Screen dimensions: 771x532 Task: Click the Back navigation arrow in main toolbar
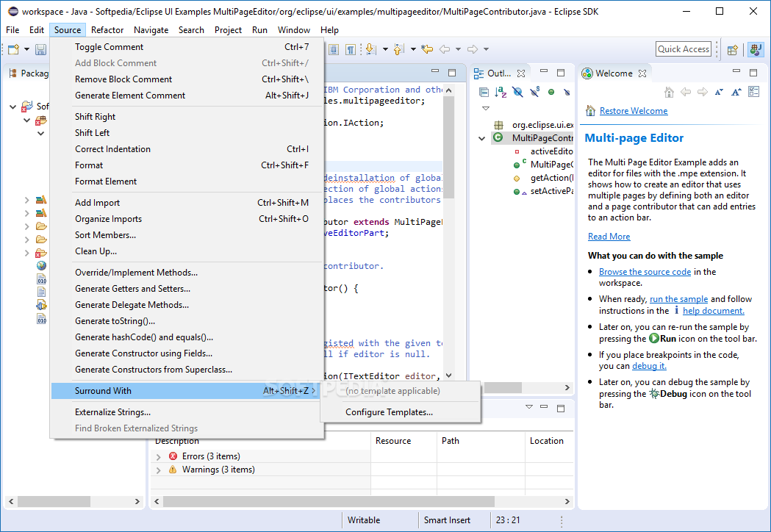pyautogui.click(x=445, y=49)
